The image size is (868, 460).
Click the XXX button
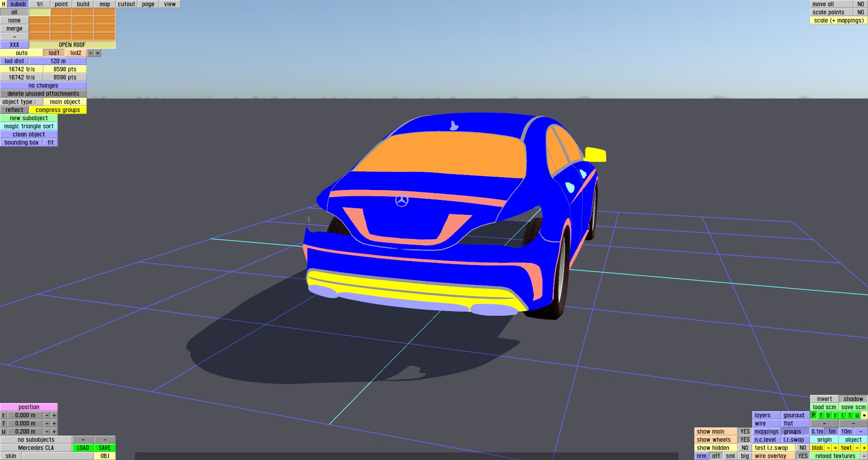[14, 45]
